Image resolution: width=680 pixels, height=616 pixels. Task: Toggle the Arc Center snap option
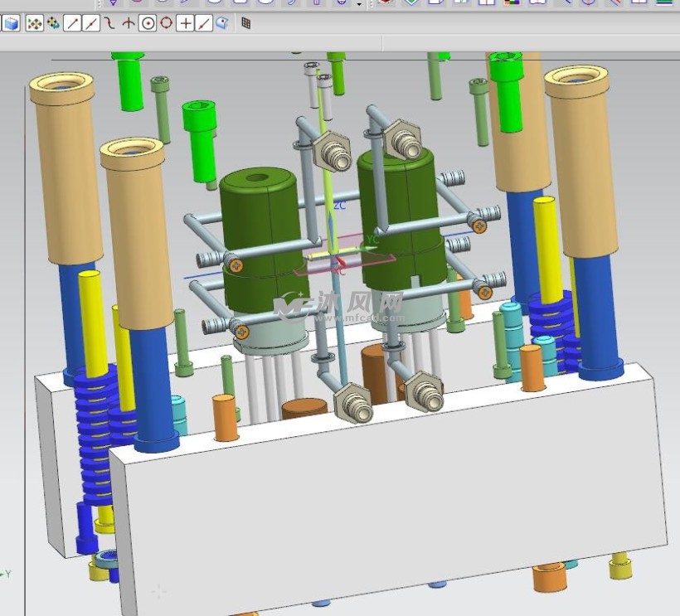tap(148, 23)
